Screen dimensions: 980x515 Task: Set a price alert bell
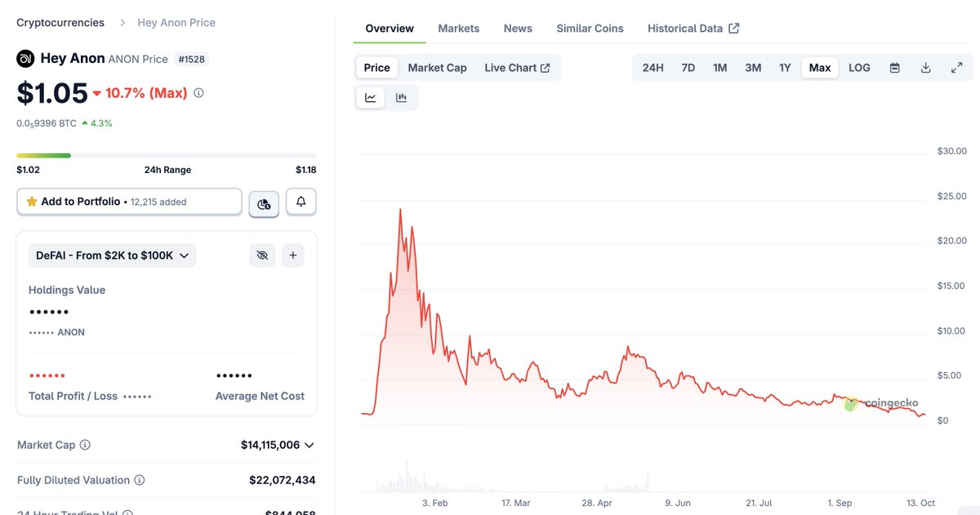tap(301, 202)
